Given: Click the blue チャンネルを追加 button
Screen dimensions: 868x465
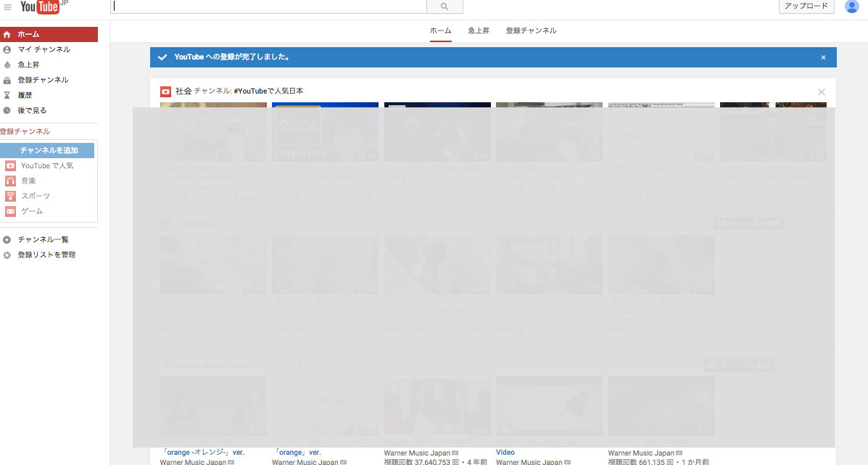Looking at the screenshot, I should coord(47,150).
